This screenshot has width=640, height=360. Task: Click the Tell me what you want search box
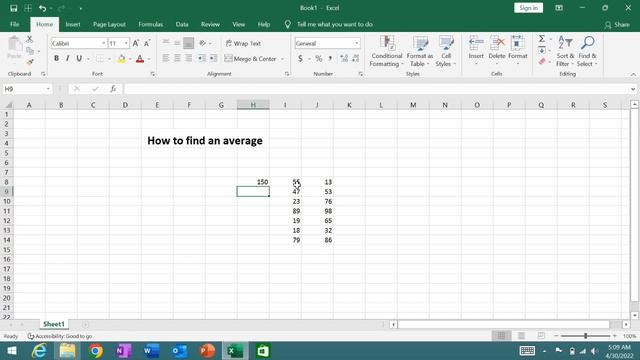(335, 24)
